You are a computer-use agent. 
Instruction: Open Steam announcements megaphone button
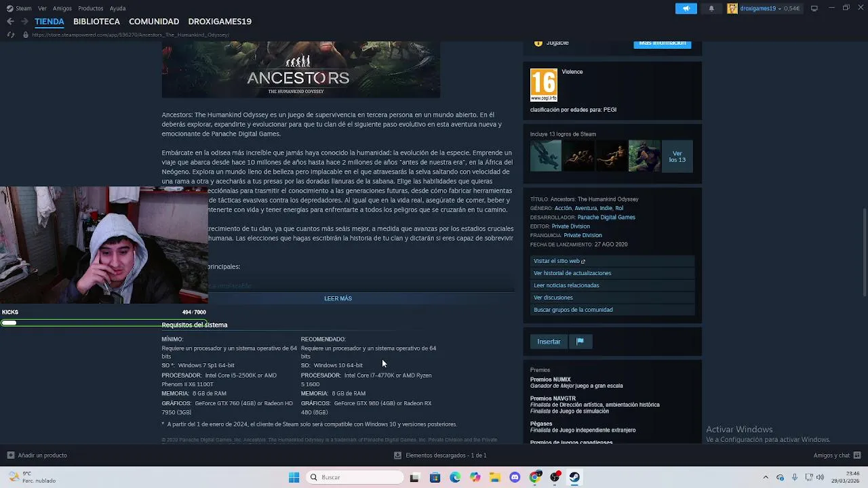[686, 8]
